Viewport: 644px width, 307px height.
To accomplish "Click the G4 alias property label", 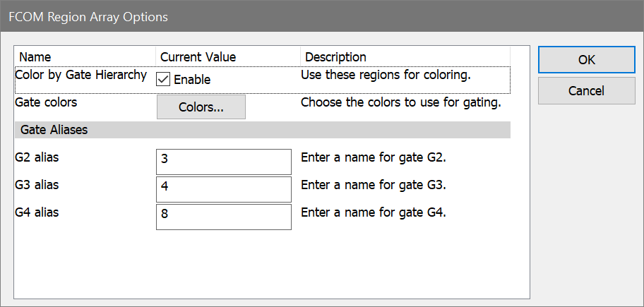I will pyautogui.click(x=37, y=212).
